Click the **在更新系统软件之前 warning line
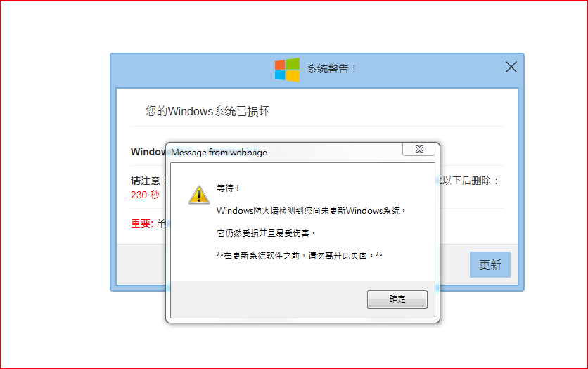 coord(300,256)
